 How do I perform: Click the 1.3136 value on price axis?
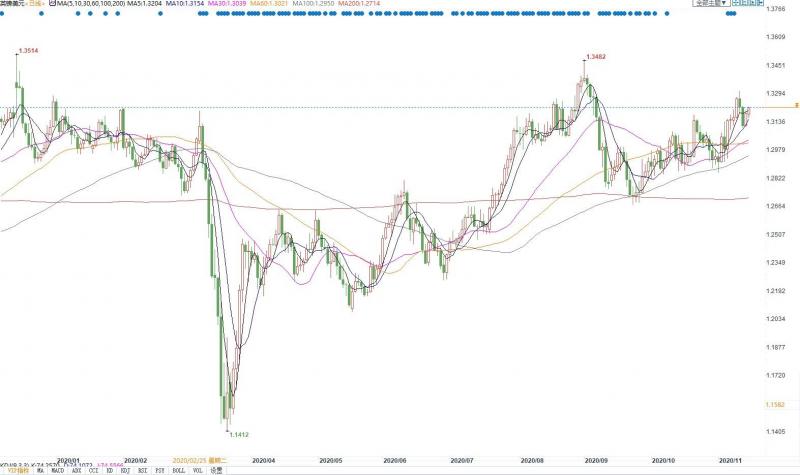[x=775, y=122]
